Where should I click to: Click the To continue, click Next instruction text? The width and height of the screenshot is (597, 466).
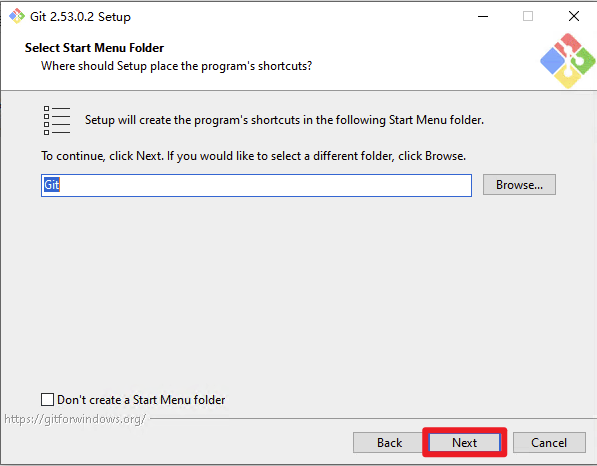click(254, 156)
